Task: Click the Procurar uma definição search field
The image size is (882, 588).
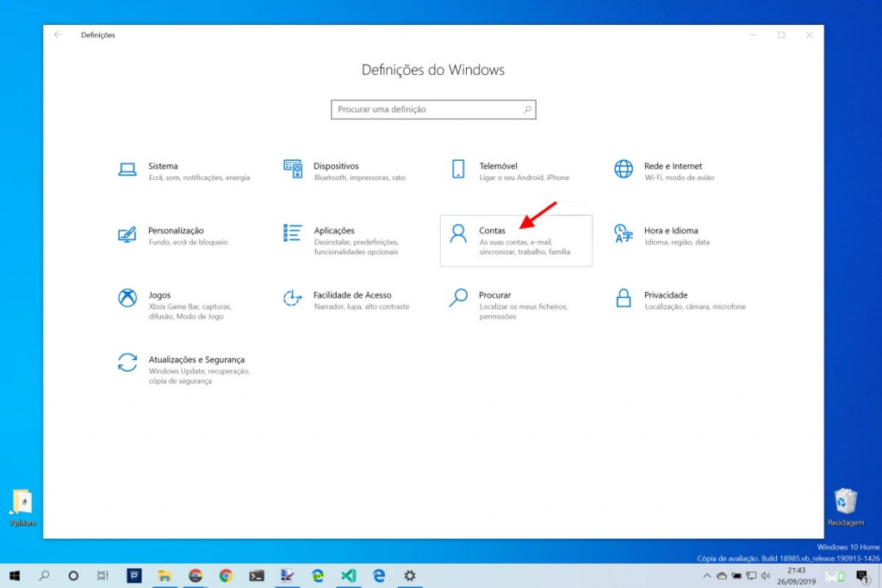Action: coord(433,109)
